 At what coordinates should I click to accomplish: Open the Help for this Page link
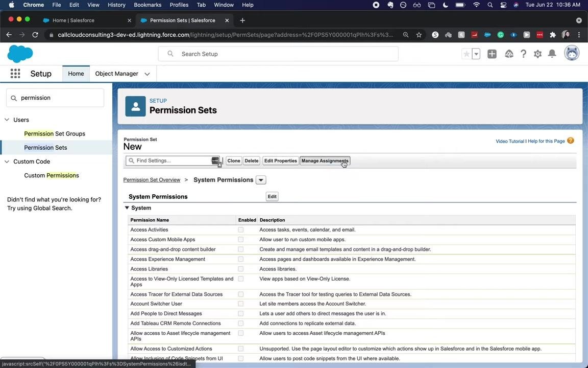[546, 141]
